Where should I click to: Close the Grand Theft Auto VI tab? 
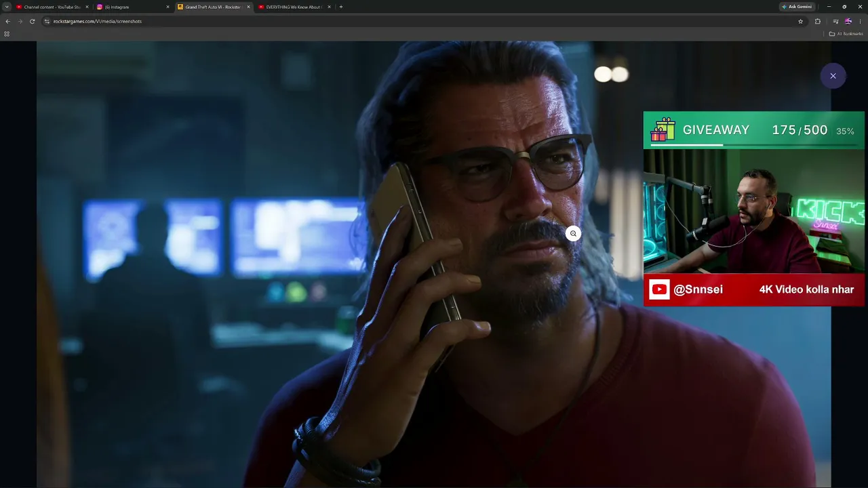[x=248, y=7]
